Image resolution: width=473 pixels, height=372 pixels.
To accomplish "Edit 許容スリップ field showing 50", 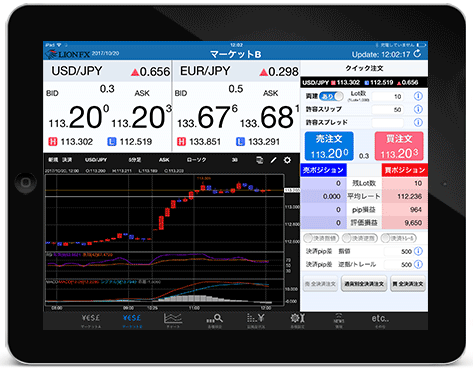I will coord(388,110).
